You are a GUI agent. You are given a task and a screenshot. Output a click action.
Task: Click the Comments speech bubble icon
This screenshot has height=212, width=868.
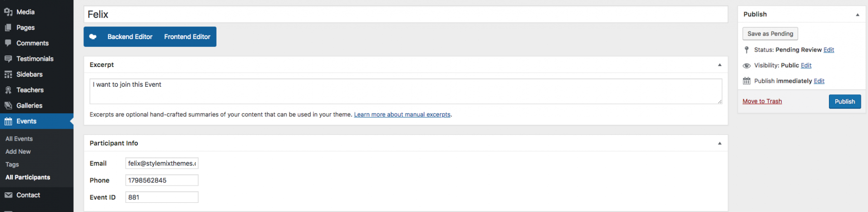coord(8,43)
